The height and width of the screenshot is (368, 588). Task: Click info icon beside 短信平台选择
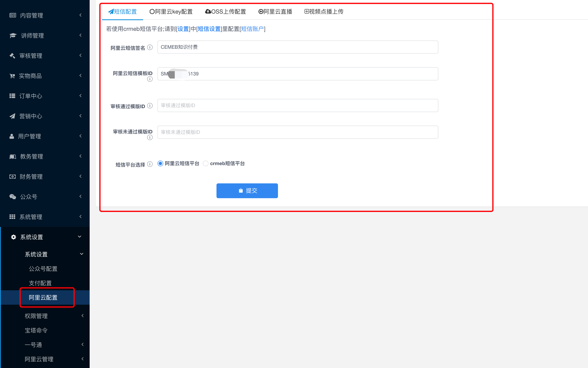pyautogui.click(x=150, y=164)
